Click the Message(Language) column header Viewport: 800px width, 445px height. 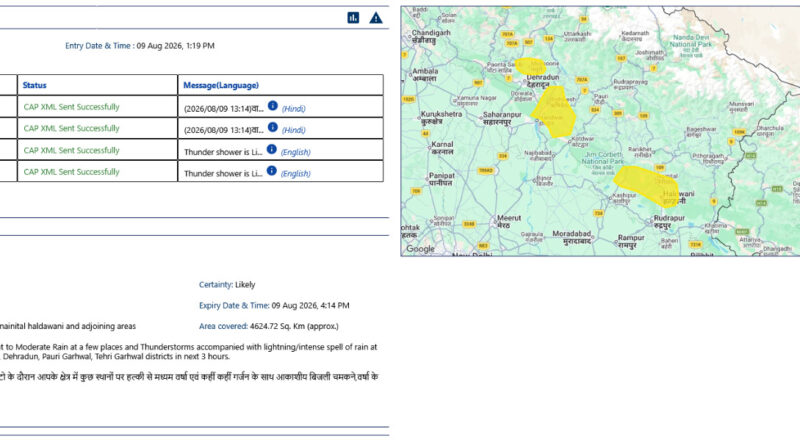(221, 85)
